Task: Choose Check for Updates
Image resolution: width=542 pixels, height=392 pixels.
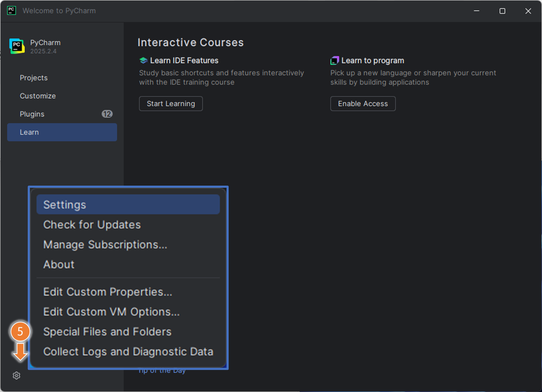Action: pos(128,225)
